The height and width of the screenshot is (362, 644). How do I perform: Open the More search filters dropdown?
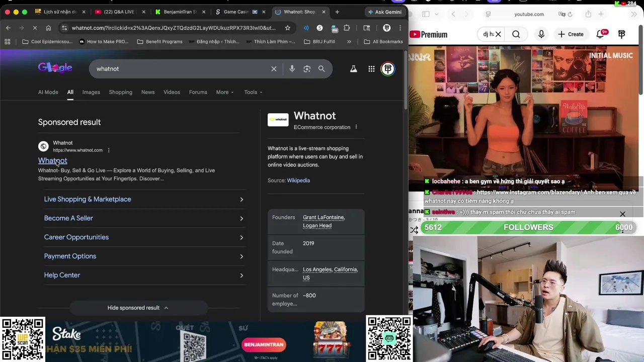click(225, 92)
